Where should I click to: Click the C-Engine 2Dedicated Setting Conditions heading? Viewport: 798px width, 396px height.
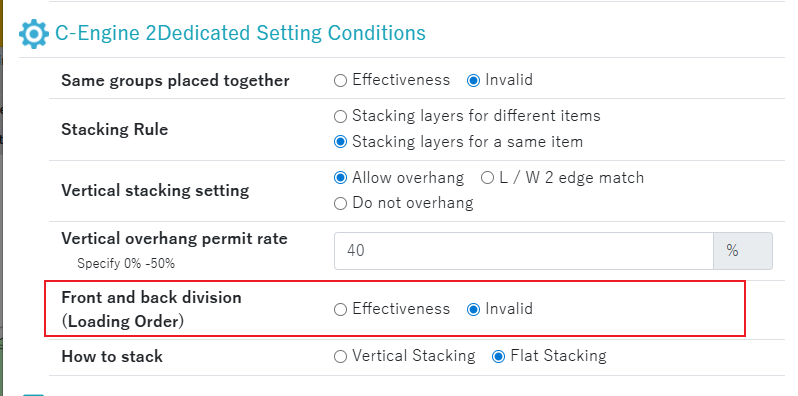(240, 33)
